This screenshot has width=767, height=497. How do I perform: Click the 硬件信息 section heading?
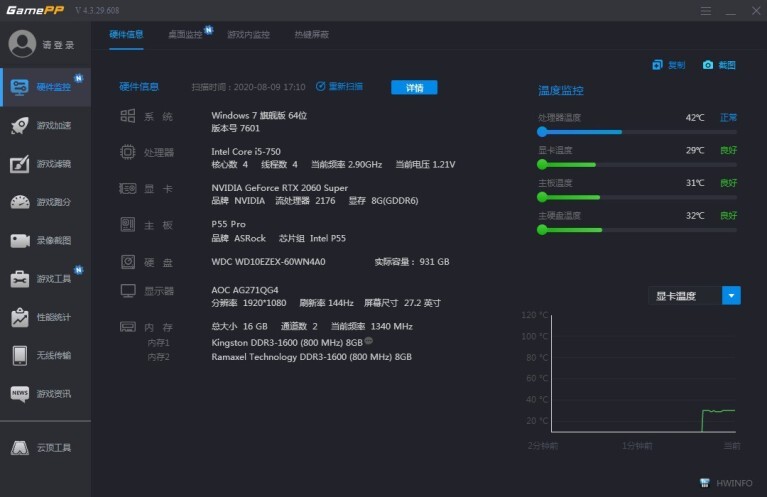pos(139,87)
